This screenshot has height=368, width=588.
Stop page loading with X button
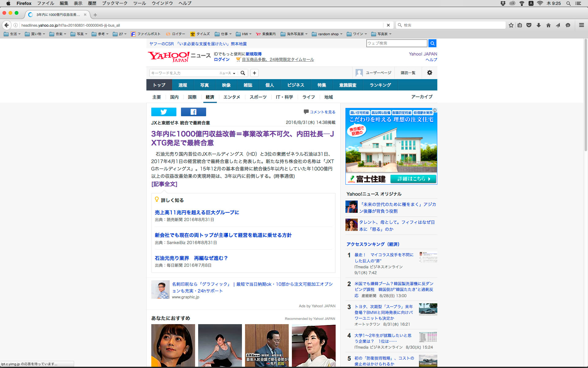point(388,25)
